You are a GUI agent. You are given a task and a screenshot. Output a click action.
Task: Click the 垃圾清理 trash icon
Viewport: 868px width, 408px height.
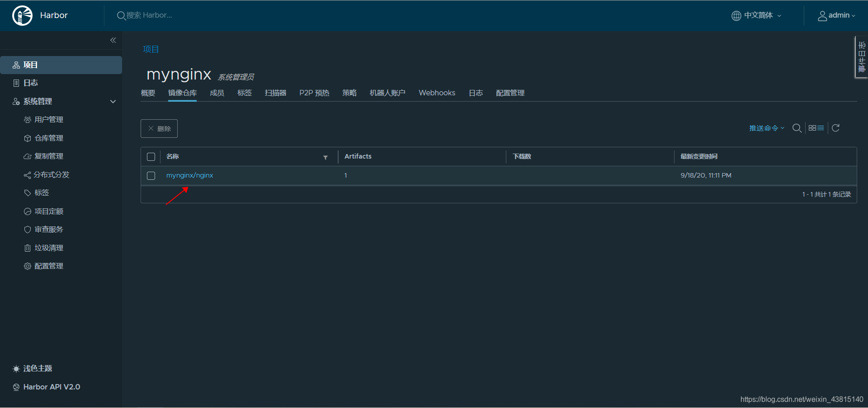click(x=28, y=248)
